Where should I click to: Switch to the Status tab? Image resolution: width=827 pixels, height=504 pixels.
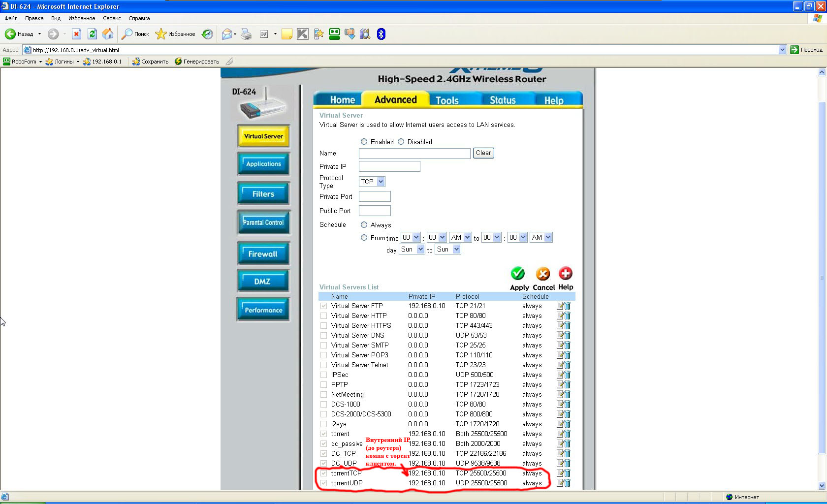tap(503, 100)
